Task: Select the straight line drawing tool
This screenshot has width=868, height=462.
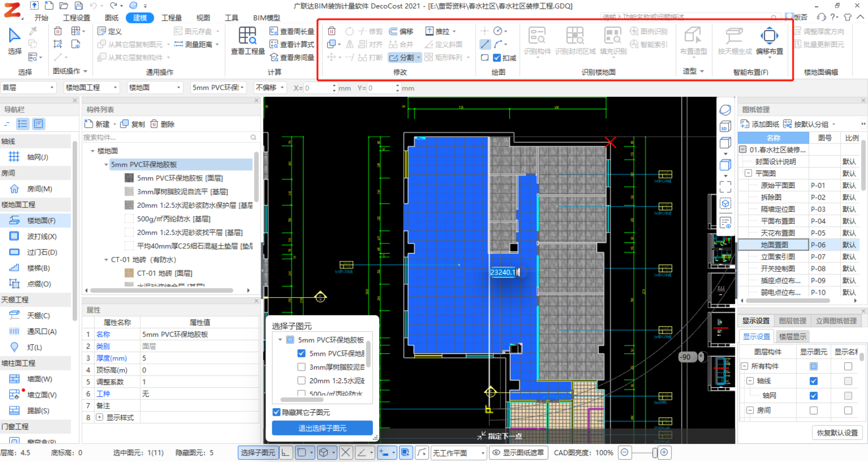Action: pyautogui.click(x=485, y=44)
